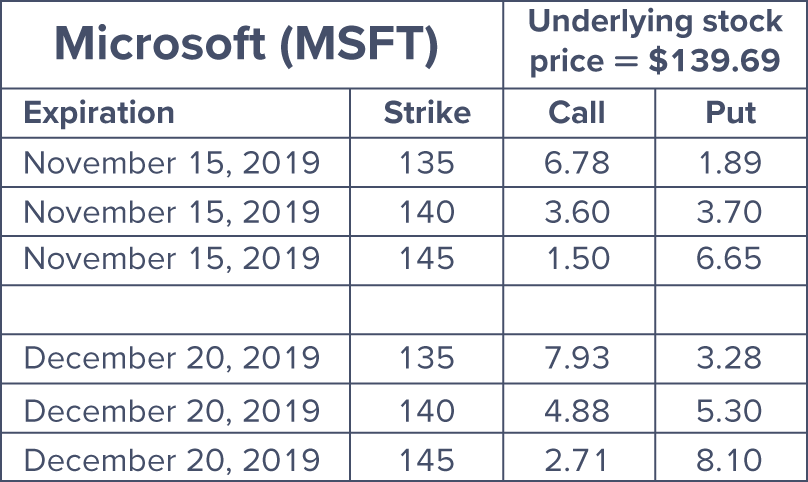Select the 1.89 put price cell

(x=731, y=162)
